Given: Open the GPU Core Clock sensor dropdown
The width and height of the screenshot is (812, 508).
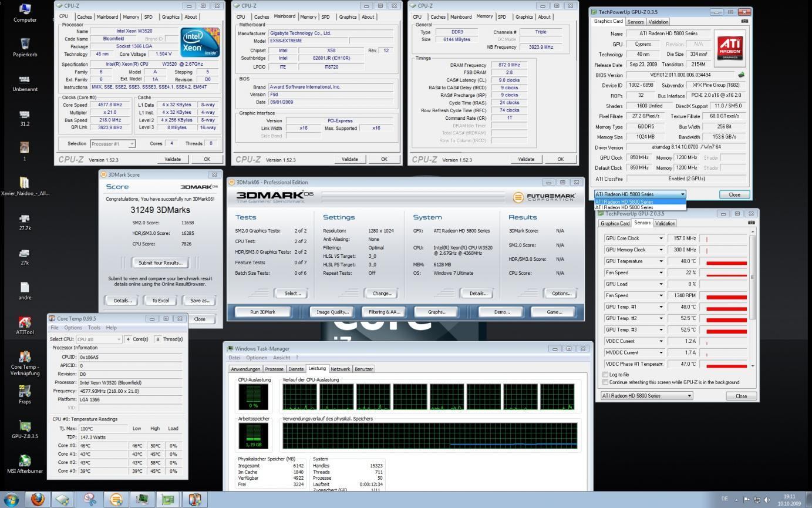Looking at the screenshot, I should coord(661,238).
